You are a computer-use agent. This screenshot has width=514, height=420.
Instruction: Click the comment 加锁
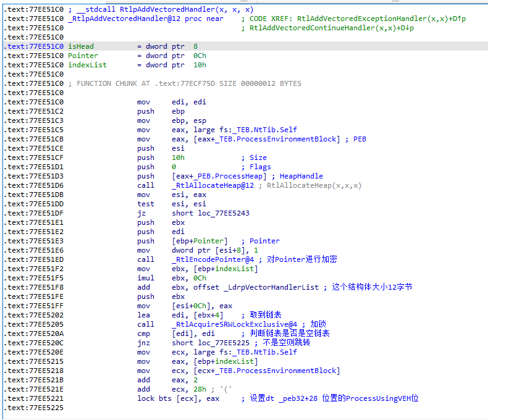318,324
